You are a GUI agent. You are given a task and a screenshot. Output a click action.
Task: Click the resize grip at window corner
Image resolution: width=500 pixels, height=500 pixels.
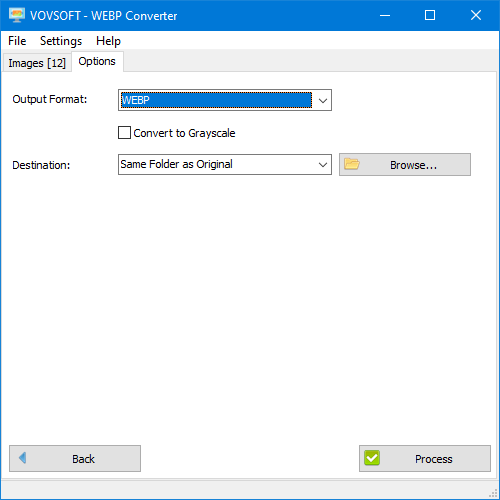493,493
